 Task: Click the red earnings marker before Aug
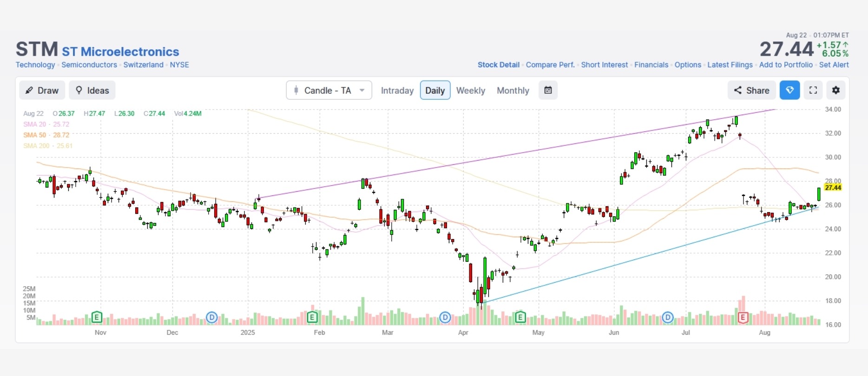point(743,318)
